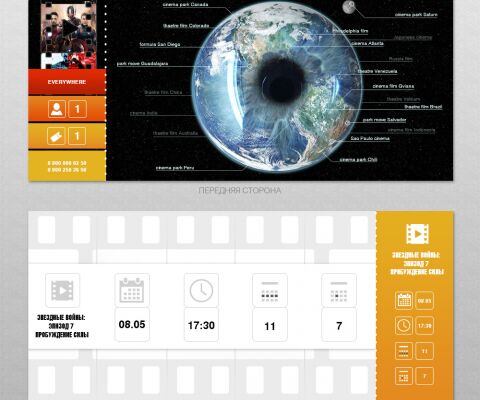Click the gray calendar icon above 08.05
Viewport: 480px width, 400px height.
132,290
